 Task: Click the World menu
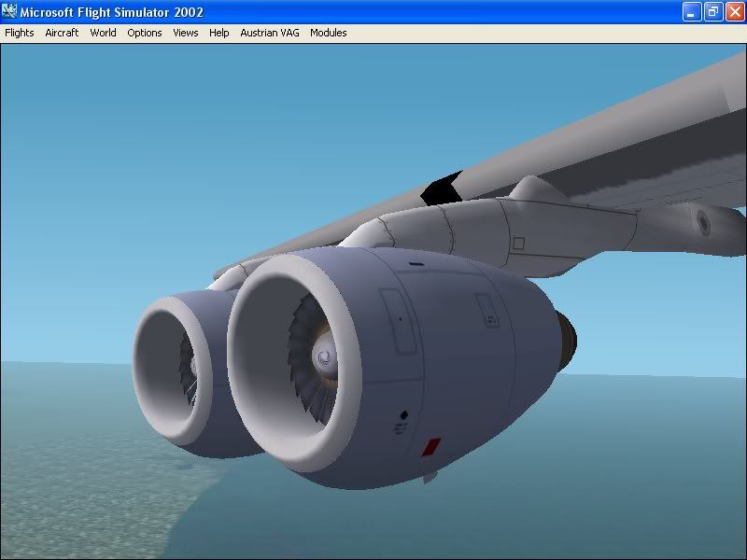click(x=103, y=33)
